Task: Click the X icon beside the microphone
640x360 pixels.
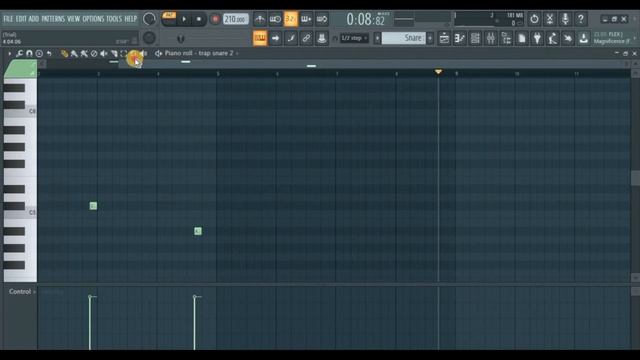Action: 550,19
